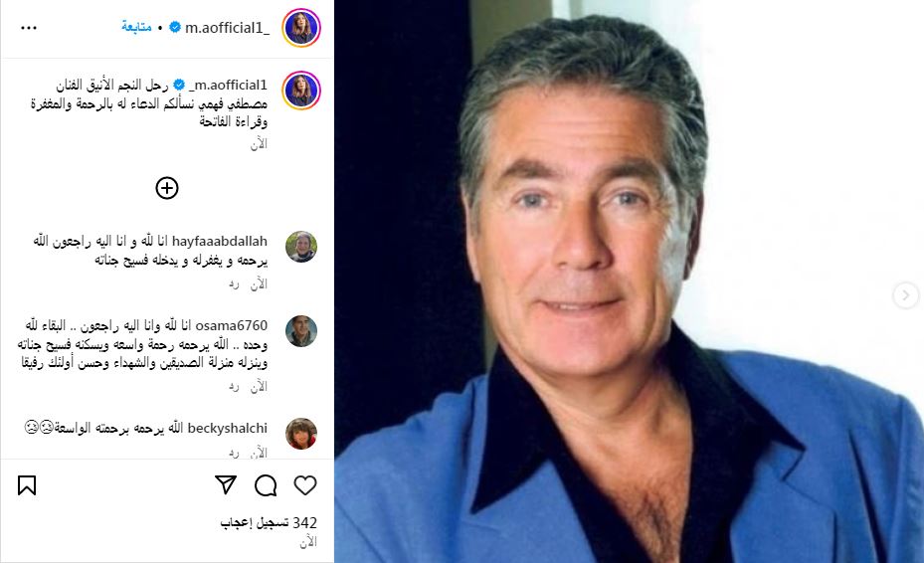Share post via paper plane icon
Screen dimensions: 924x563
point(226,484)
